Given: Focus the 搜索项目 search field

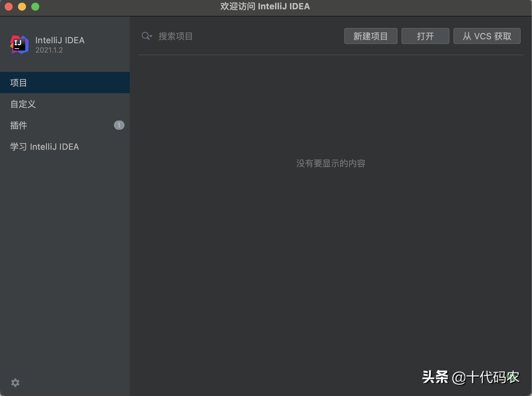Looking at the screenshot, I should tap(240, 36).
